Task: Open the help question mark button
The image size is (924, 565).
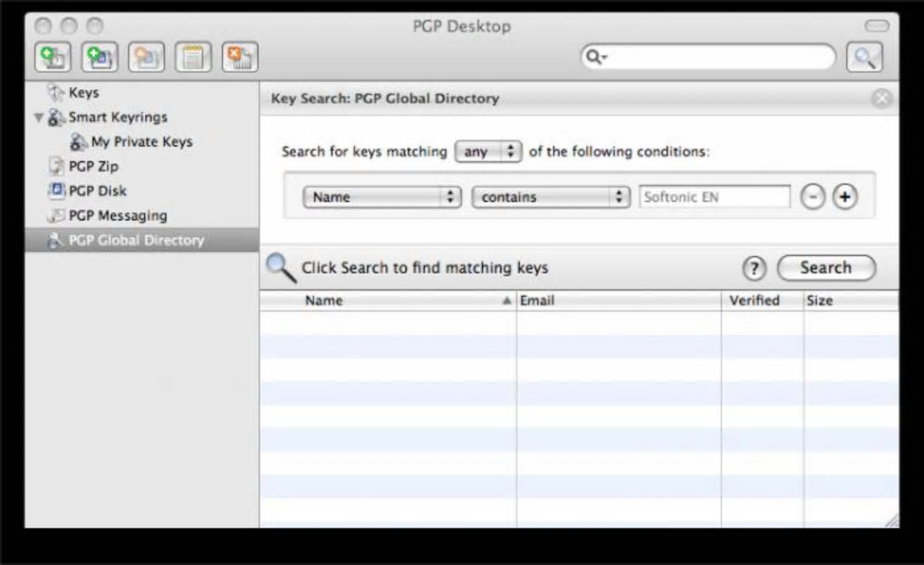Action: 754,268
